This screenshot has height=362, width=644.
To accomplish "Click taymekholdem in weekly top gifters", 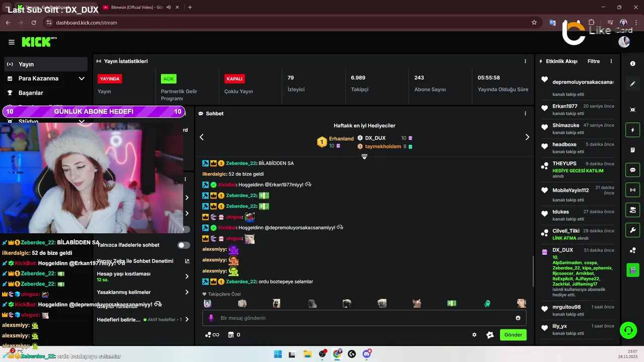I will 383,146.
